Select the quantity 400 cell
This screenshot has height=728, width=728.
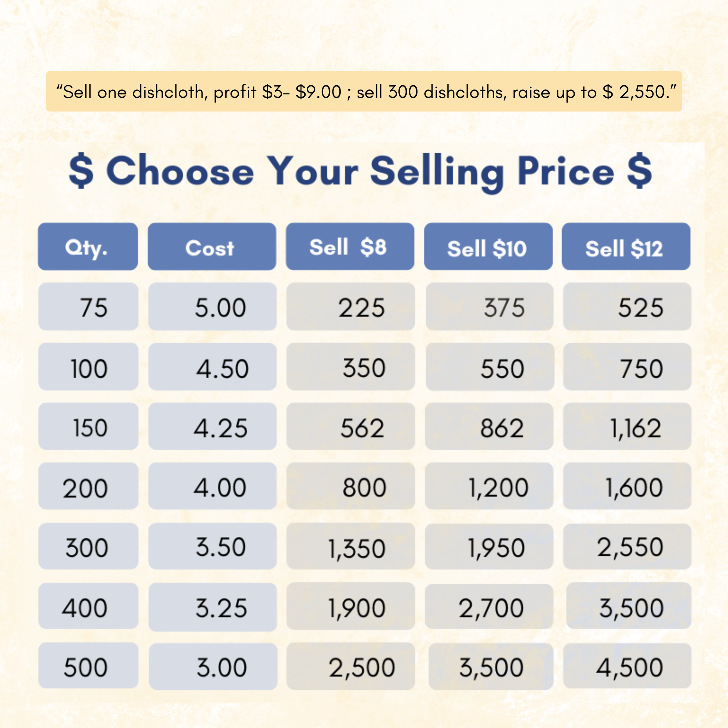click(x=88, y=606)
